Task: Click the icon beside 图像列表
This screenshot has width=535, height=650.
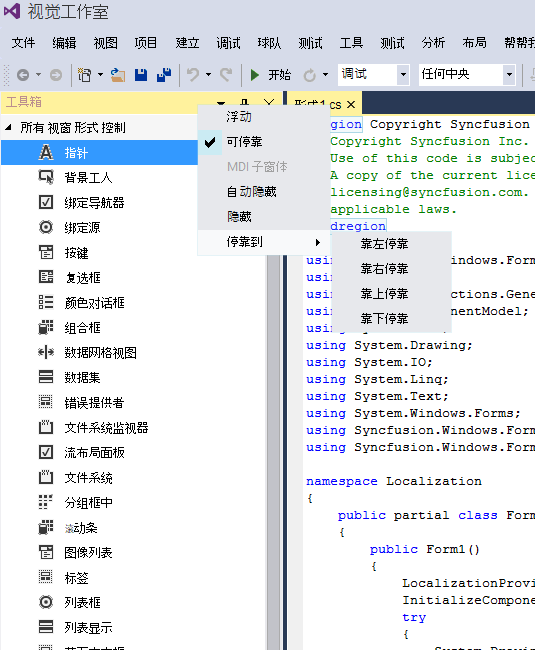Action: 46,552
